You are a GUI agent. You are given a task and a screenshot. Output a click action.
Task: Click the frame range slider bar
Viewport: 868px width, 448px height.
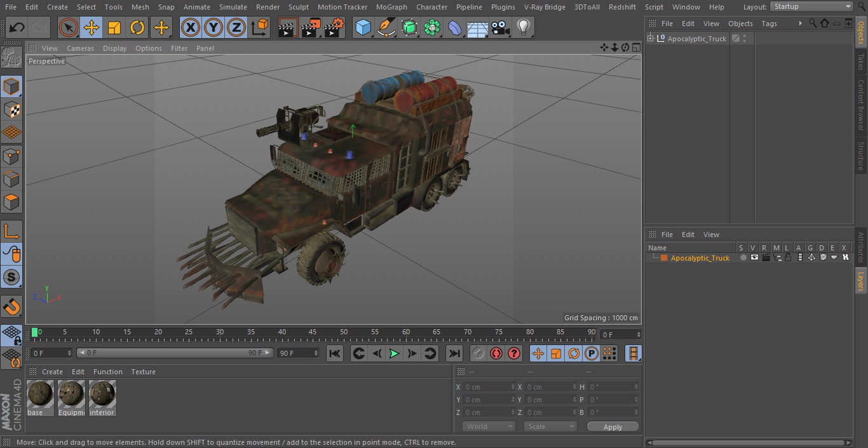coord(175,353)
